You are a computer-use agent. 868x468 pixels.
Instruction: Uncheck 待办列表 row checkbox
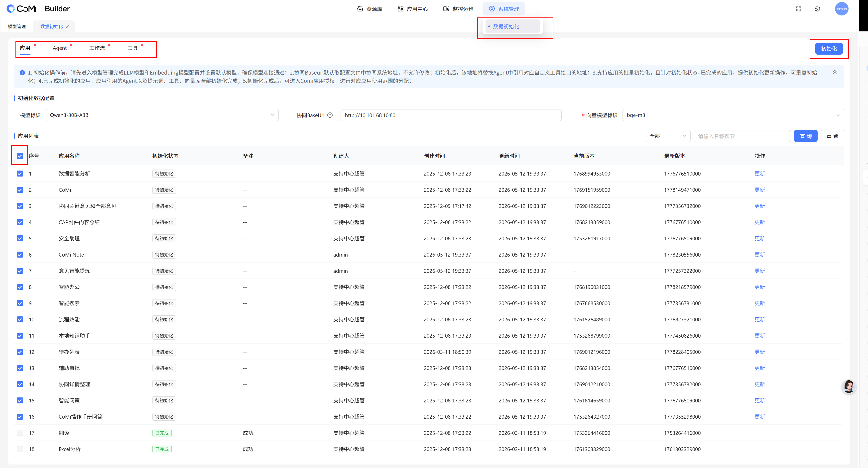(20, 352)
